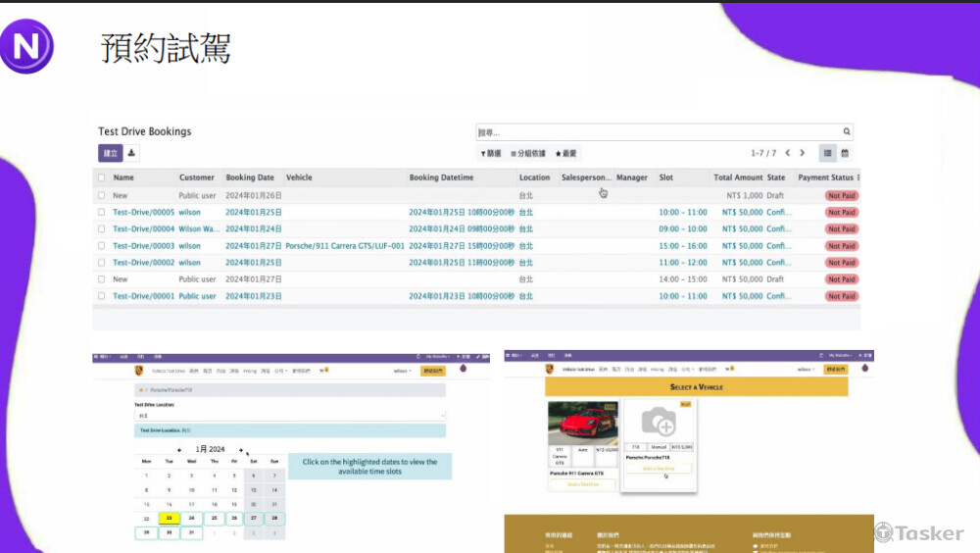Sort by Customer column header

[x=196, y=177]
